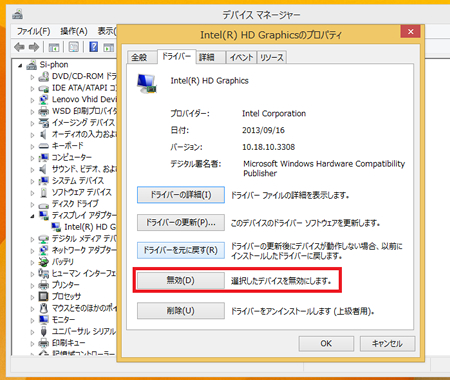Click the バッテリ device icon
450x380 pixels.
click(x=44, y=262)
